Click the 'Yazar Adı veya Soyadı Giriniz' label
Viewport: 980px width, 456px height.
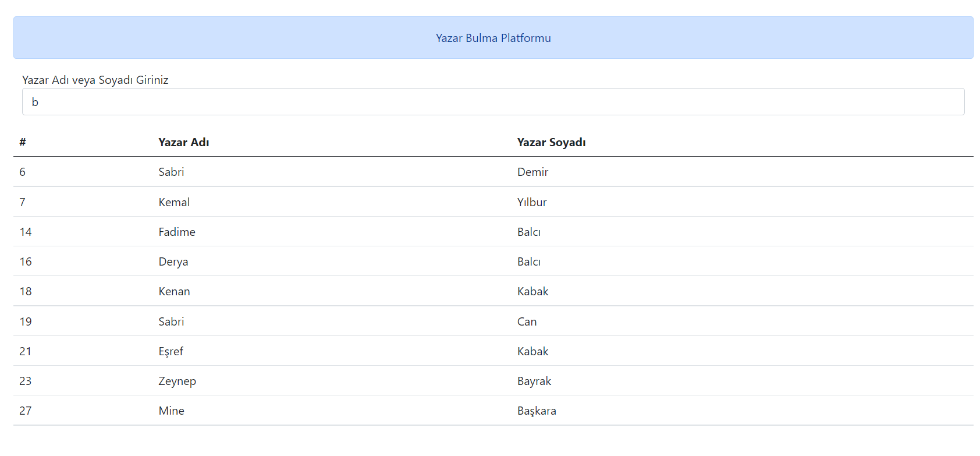(x=95, y=80)
